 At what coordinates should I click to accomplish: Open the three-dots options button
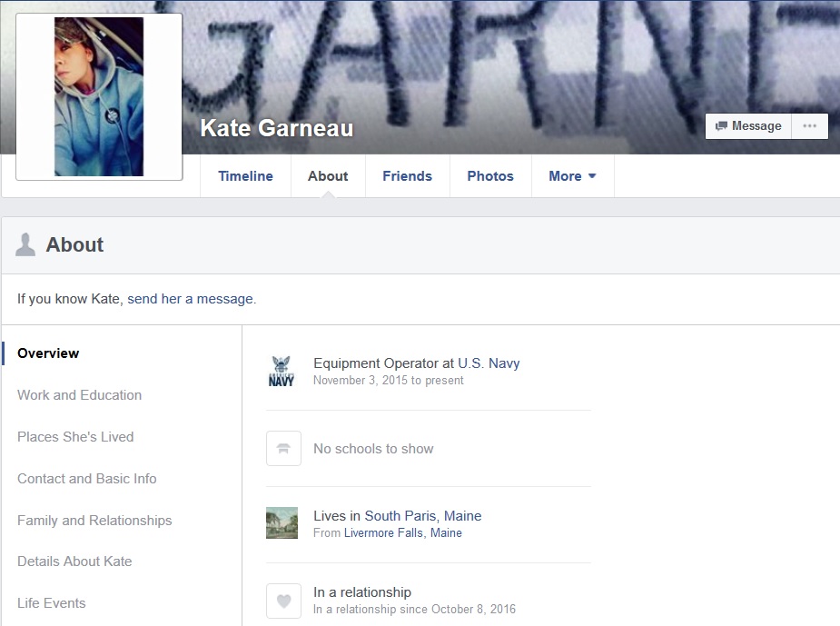point(809,126)
